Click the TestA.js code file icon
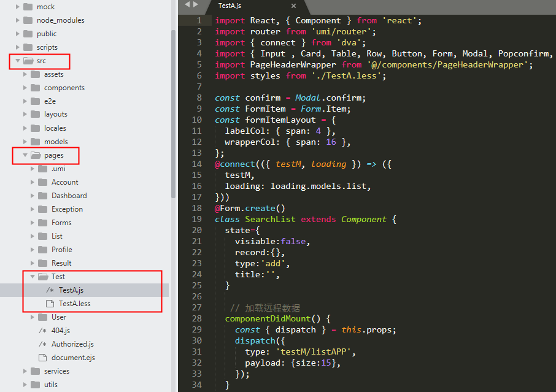Screen dimensions: 556x392 point(50,290)
